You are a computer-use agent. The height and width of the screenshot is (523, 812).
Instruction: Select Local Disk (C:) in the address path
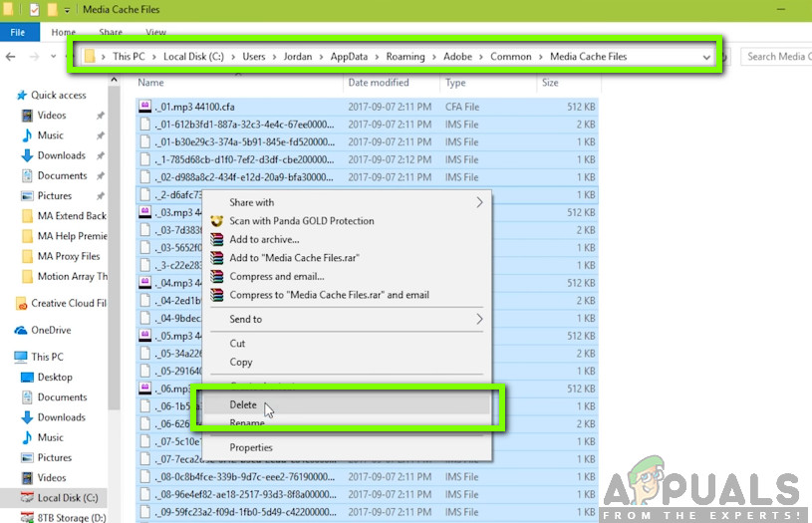tap(193, 57)
